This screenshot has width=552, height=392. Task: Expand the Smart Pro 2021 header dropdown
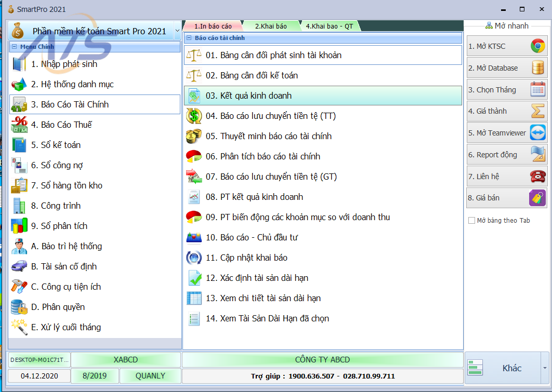(x=177, y=31)
